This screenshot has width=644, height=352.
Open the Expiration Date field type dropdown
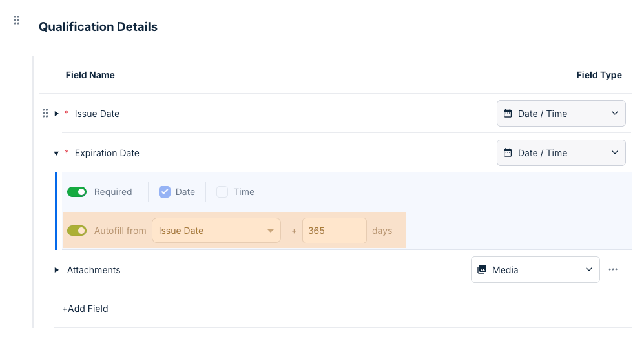[x=561, y=153]
